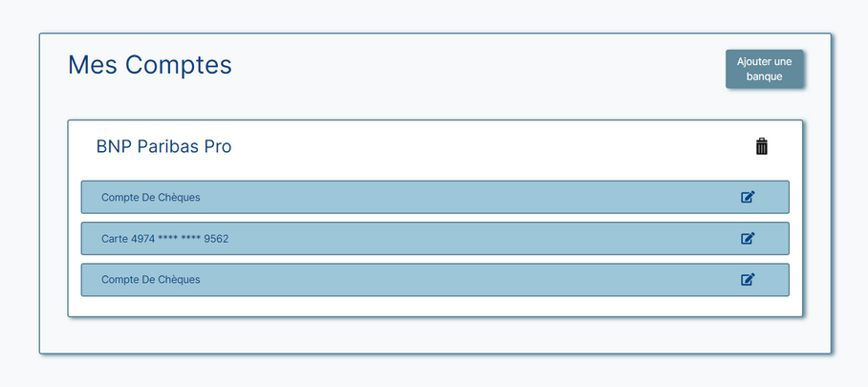This screenshot has width=868, height=387.
Task: Click the word Carte in the middle row
Action: coord(115,239)
